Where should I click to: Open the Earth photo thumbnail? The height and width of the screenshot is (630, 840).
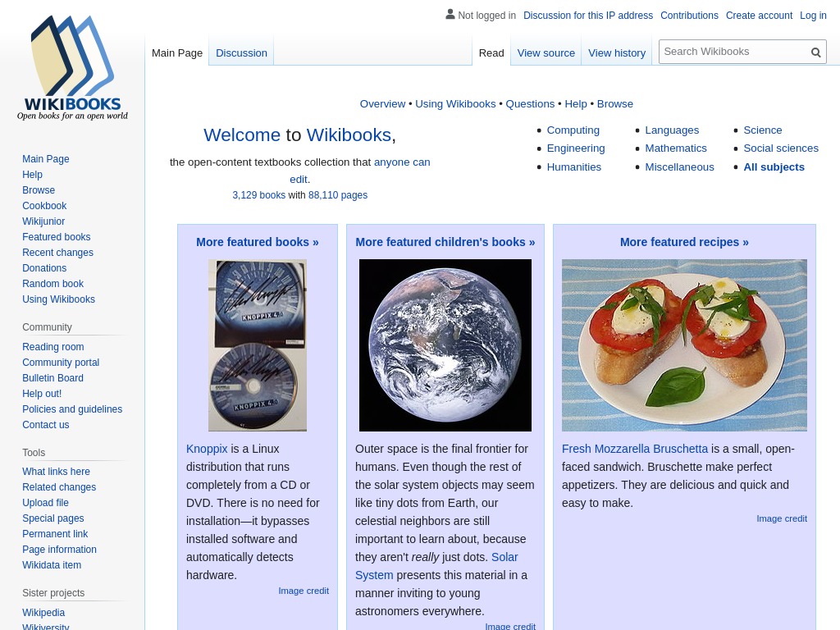[x=445, y=345]
